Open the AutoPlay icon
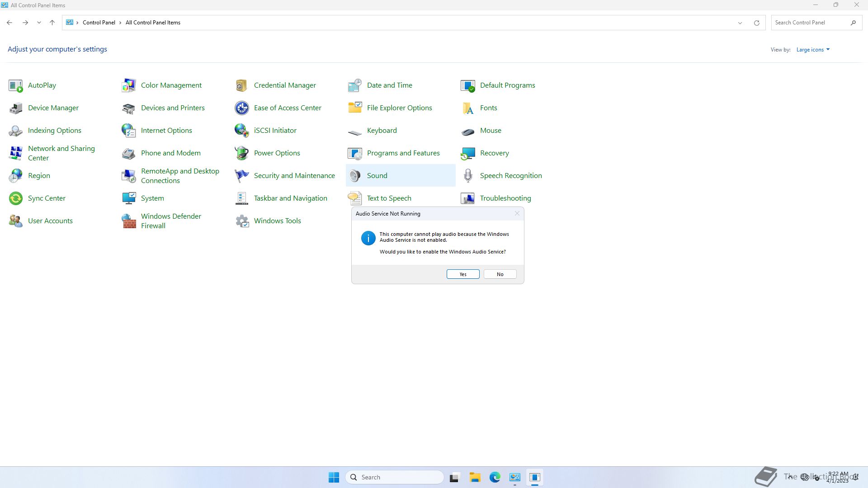Screen dimensions: 868x488 pyautogui.click(x=16, y=85)
